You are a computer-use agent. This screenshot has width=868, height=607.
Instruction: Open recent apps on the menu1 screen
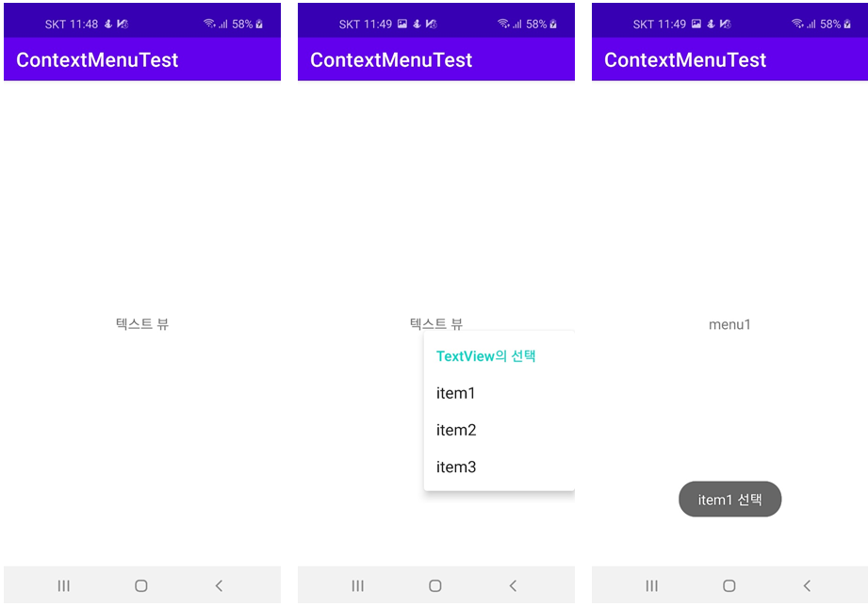652,585
